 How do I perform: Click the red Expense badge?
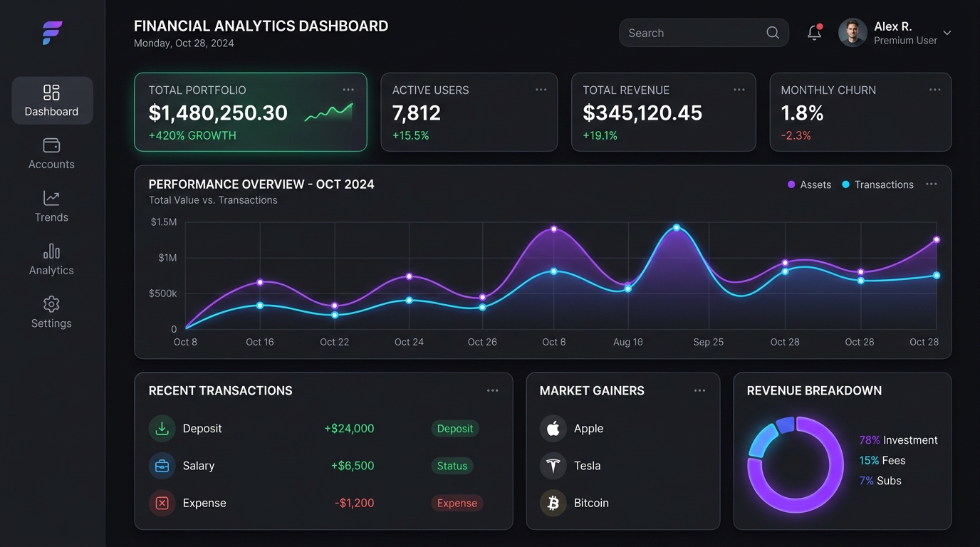(457, 503)
